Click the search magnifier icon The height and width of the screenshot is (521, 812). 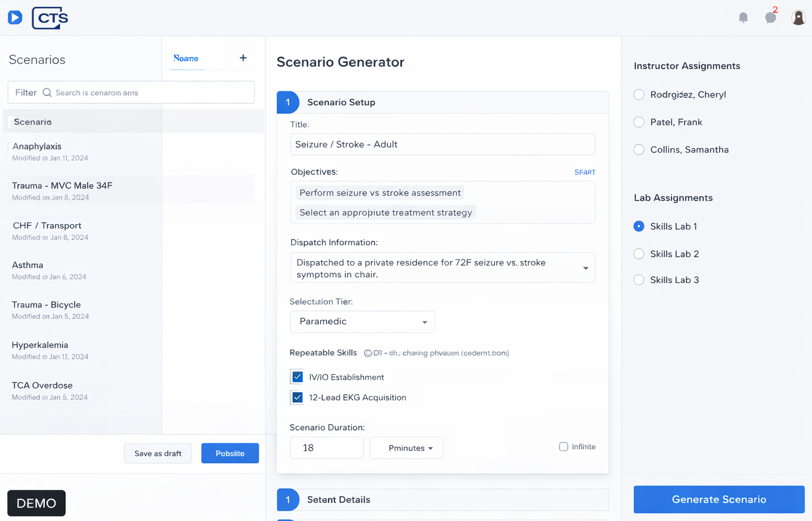(x=47, y=92)
